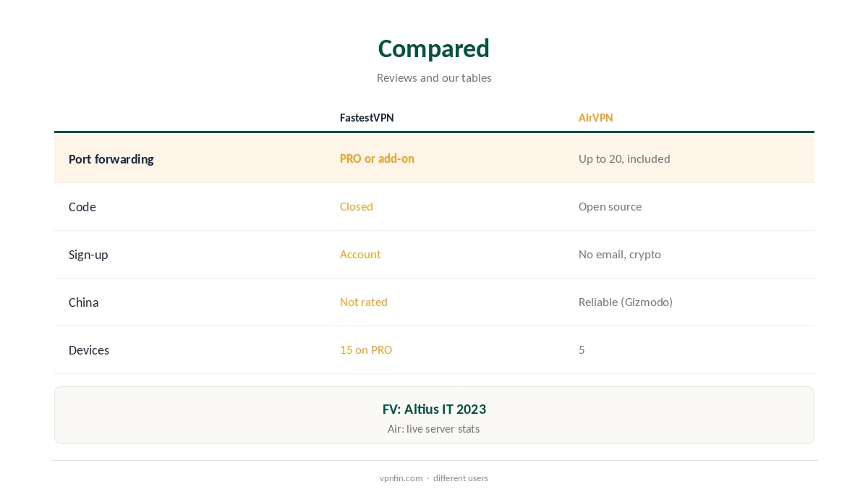Viewport: 868px width, 492px height.
Task: Click the 'PRO or add-on' cell
Action: [377, 158]
